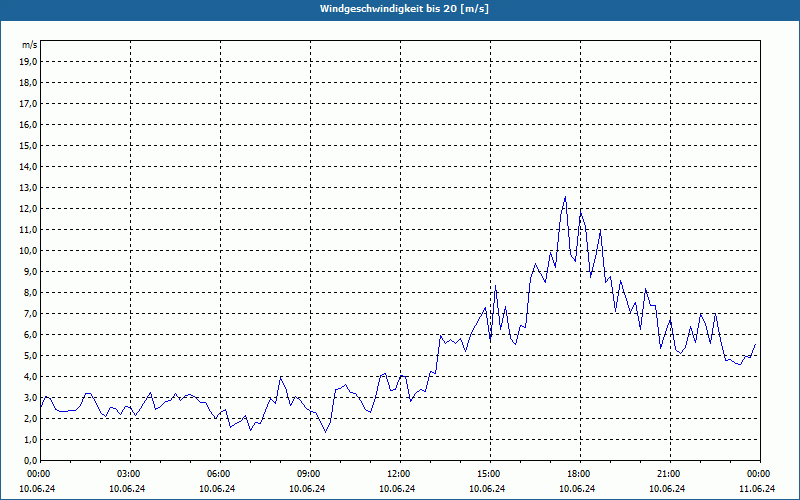Click the '7,0' y-axis label

click(x=31, y=313)
